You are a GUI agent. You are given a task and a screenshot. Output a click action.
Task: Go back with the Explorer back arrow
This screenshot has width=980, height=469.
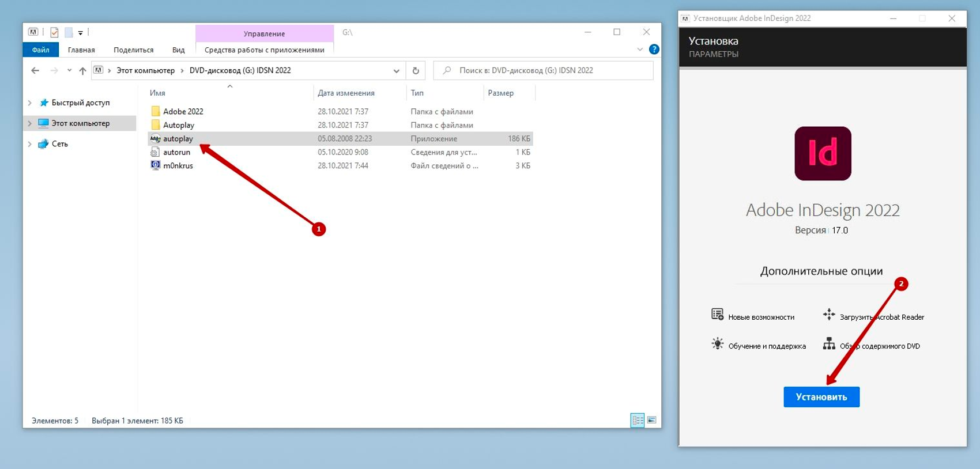tap(35, 70)
